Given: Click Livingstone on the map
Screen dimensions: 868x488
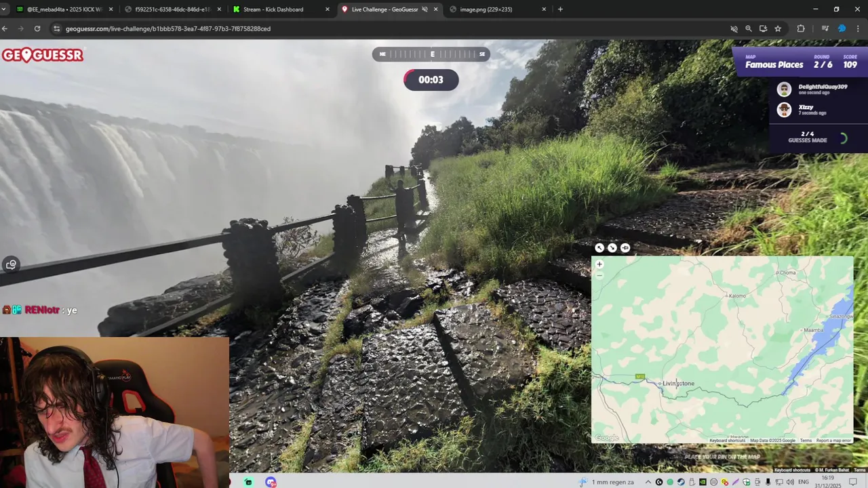Looking at the screenshot, I should coord(678,384).
